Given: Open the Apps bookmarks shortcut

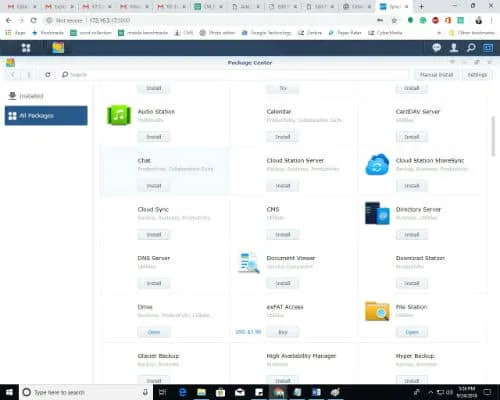Looking at the screenshot, I should [x=16, y=33].
